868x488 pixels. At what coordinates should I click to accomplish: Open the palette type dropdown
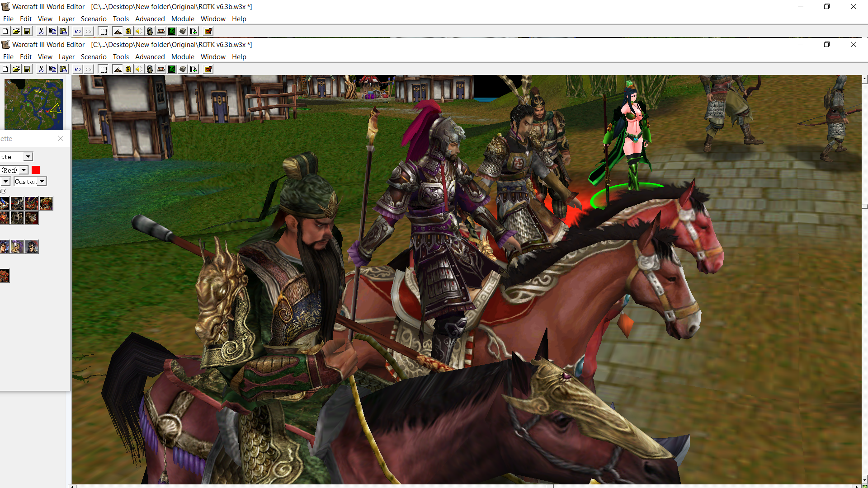28,156
